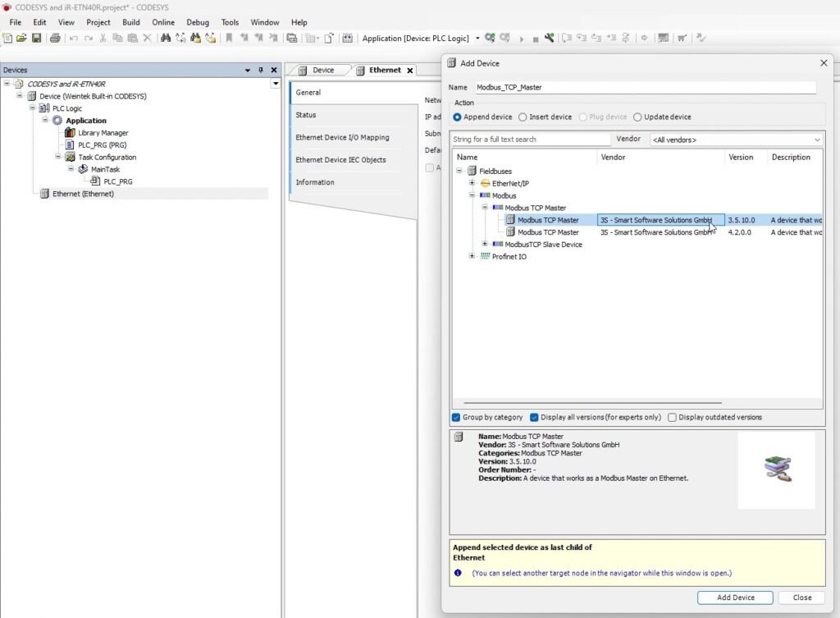840x618 pixels.
Task: Click the Vendor column header in device list
Action: (x=660, y=157)
